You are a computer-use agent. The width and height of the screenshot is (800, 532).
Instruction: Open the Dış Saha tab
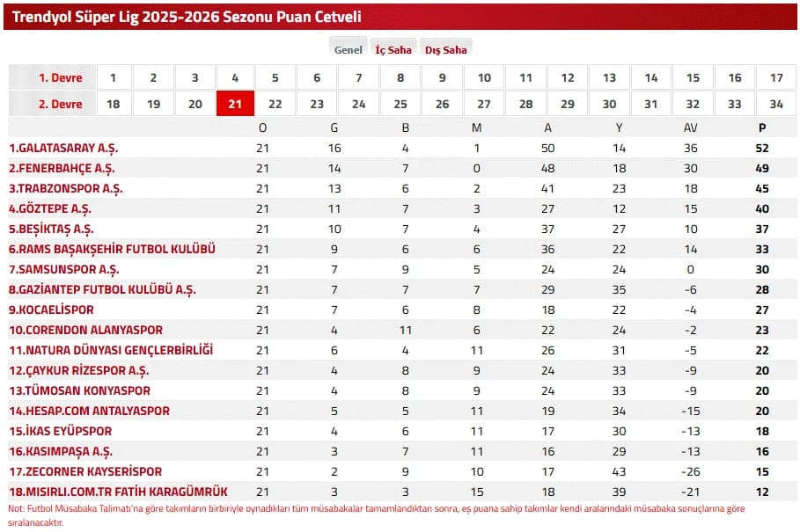pos(446,49)
